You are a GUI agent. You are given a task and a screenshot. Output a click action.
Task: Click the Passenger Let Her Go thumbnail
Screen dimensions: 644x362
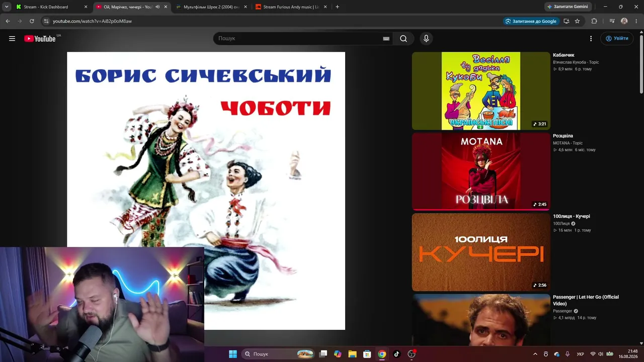point(481,320)
